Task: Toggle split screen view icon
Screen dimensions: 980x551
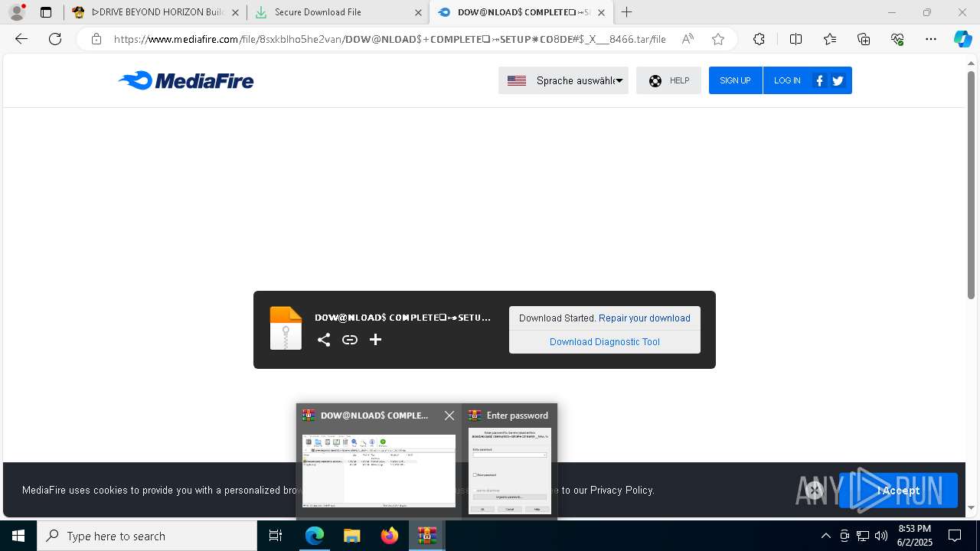Action: (795, 39)
